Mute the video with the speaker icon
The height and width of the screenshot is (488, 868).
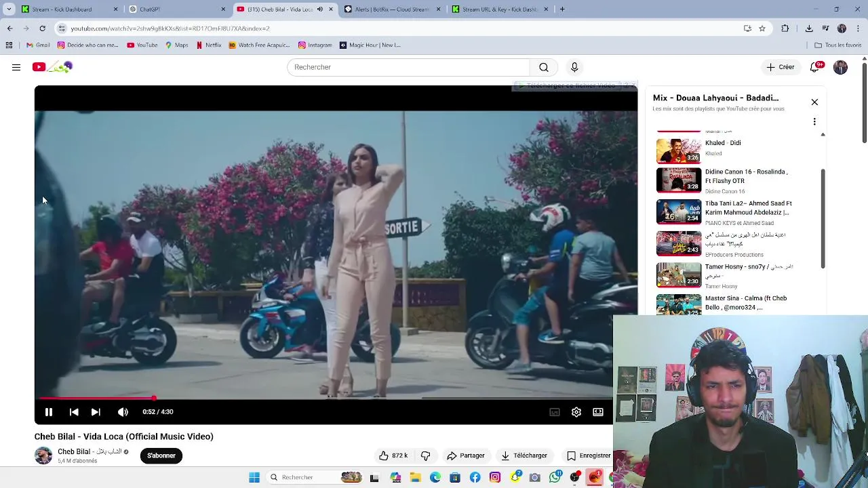pyautogui.click(x=123, y=411)
